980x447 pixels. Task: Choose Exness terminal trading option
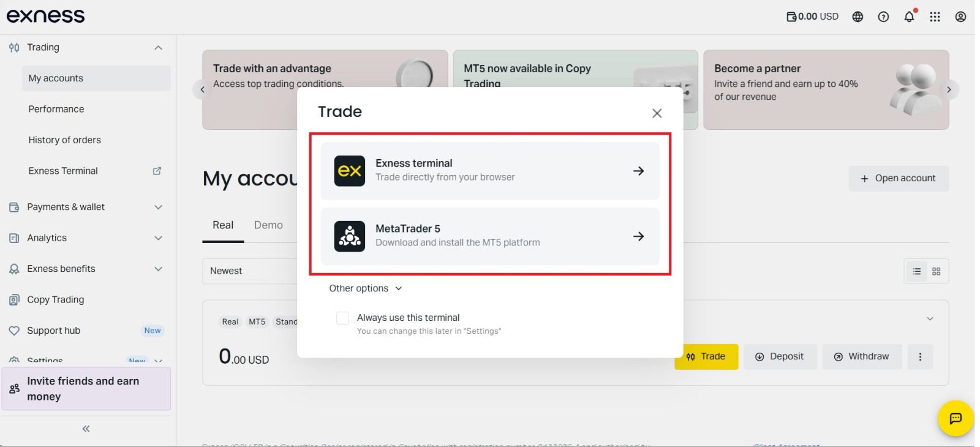click(x=490, y=171)
